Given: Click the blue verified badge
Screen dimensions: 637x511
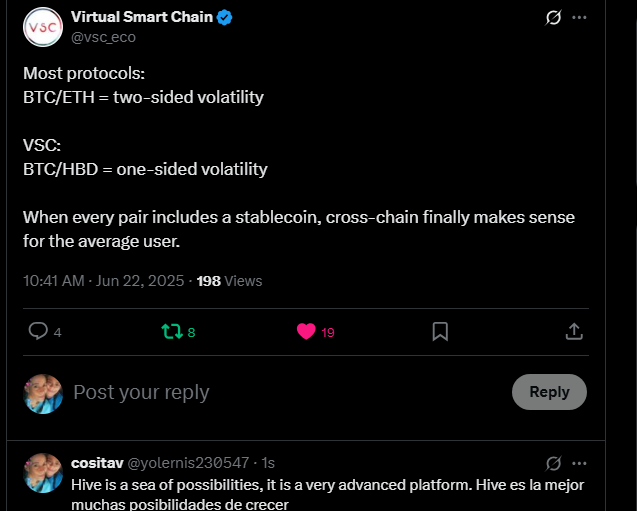Looking at the screenshot, I should (x=224, y=17).
